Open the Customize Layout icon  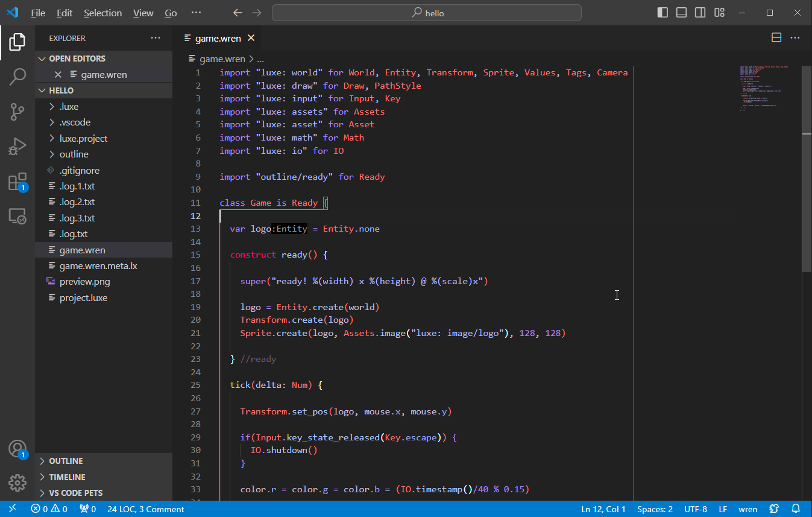pos(719,13)
